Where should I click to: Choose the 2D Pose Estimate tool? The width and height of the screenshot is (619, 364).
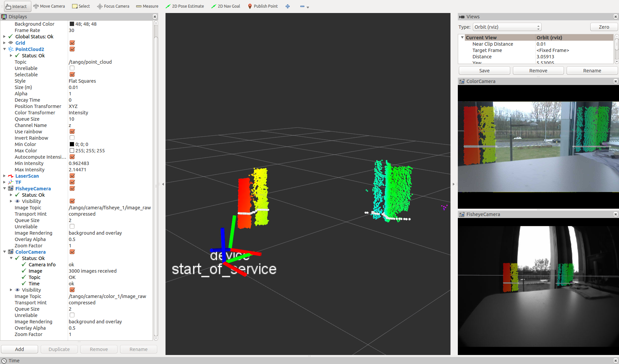click(185, 6)
